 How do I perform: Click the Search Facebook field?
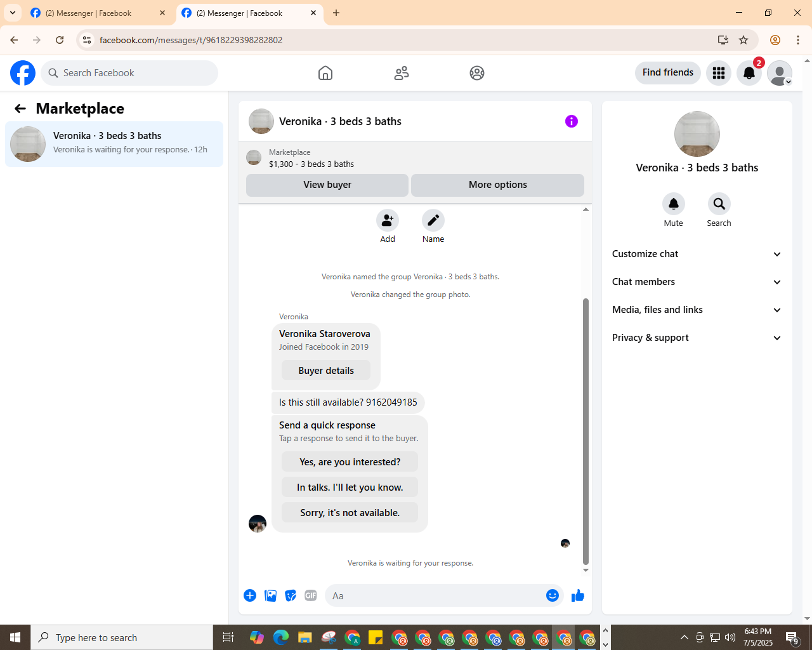129,73
